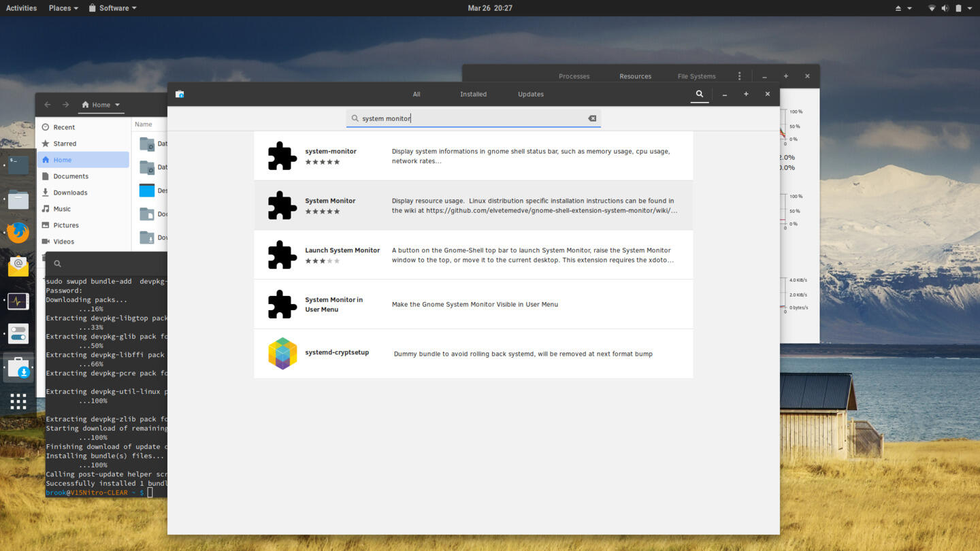The height and width of the screenshot is (551, 980).
Task: Select Documents in Files sidebar
Action: point(83,176)
